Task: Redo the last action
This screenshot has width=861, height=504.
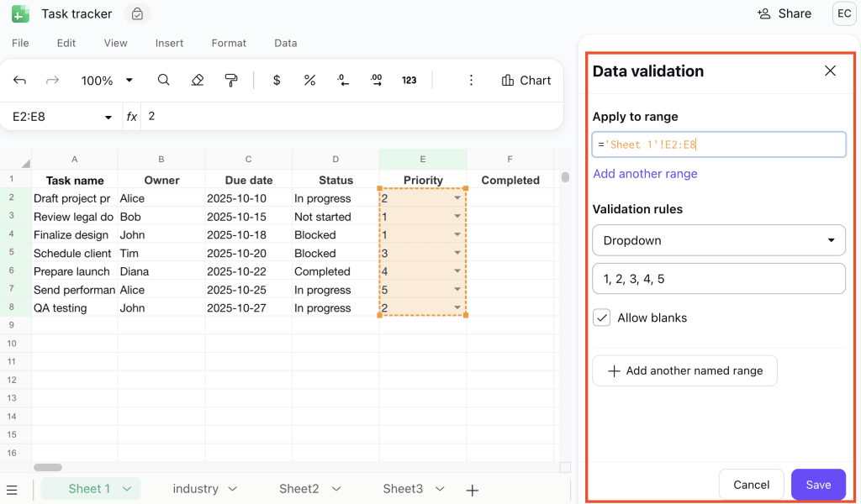Action: (x=52, y=80)
